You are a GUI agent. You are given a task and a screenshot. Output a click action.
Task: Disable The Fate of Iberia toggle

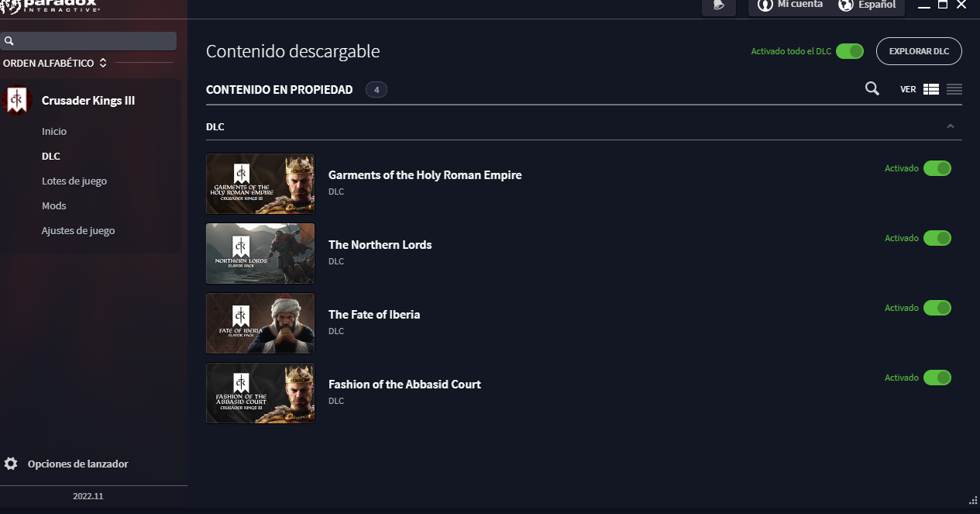click(937, 308)
